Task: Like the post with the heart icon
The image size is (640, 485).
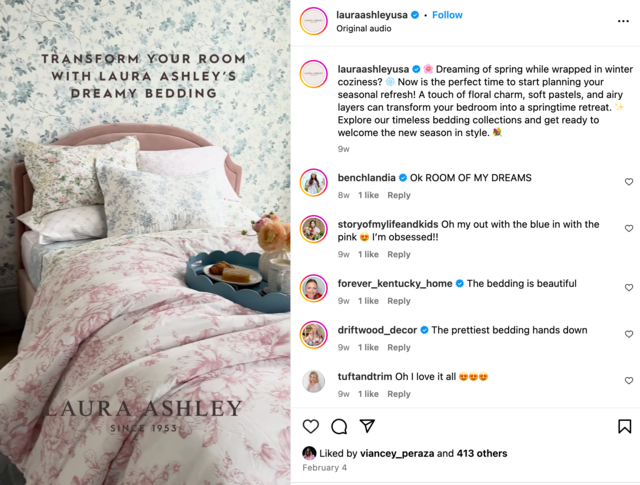Action: [311, 426]
